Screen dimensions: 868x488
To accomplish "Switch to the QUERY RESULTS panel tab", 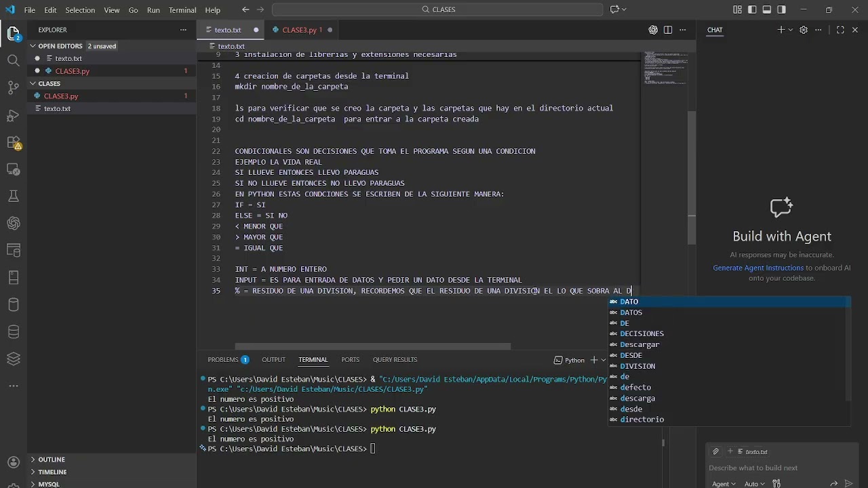I will pyautogui.click(x=395, y=360).
